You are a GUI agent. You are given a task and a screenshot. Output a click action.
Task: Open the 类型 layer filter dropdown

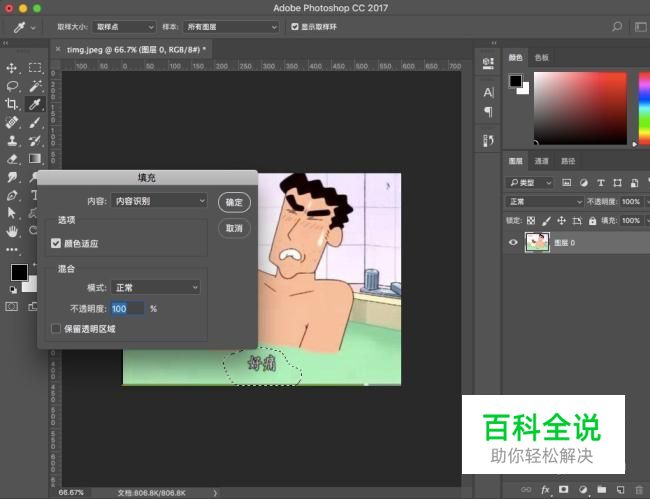529,183
